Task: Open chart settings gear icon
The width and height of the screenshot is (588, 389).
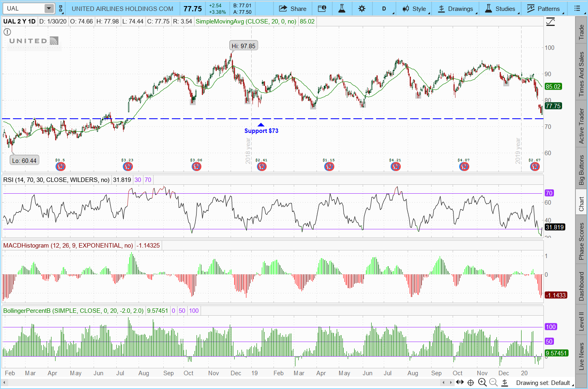Action: tap(362, 9)
